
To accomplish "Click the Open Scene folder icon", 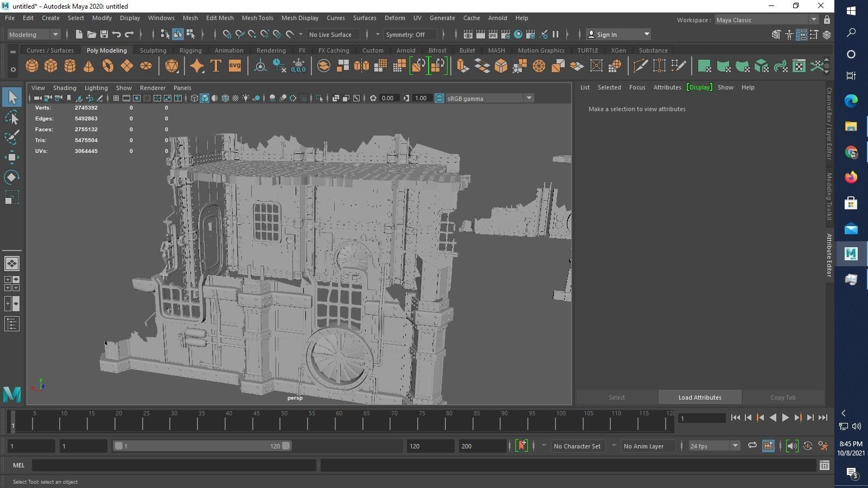I will point(92,34).
